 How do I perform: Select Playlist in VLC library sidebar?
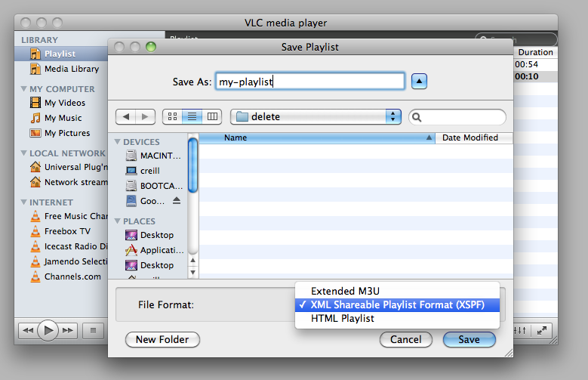pyautogui.click(x=60, y=54)
